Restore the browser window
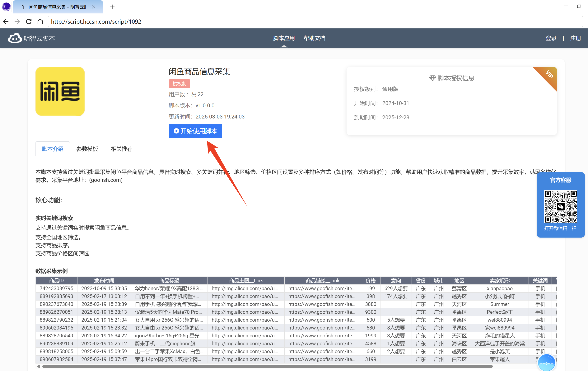 579,6
